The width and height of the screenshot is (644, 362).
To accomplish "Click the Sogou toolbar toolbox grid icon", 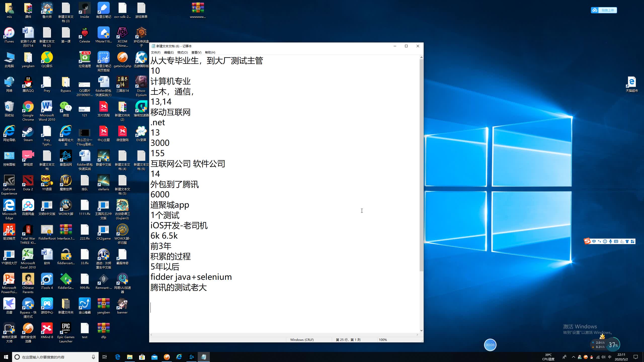I will [x=633, y=241].
